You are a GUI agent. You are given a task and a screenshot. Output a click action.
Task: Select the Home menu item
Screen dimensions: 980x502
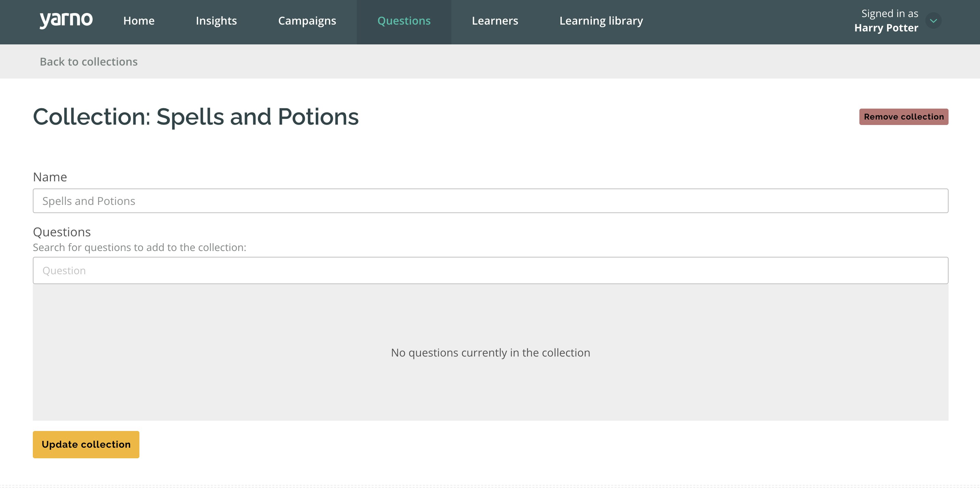click(139, 20)
